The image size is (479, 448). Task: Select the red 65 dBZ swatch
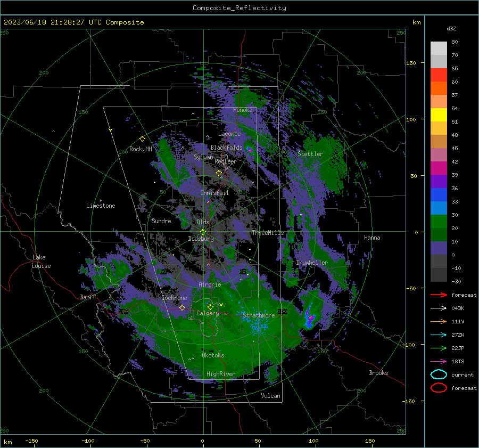439,75
